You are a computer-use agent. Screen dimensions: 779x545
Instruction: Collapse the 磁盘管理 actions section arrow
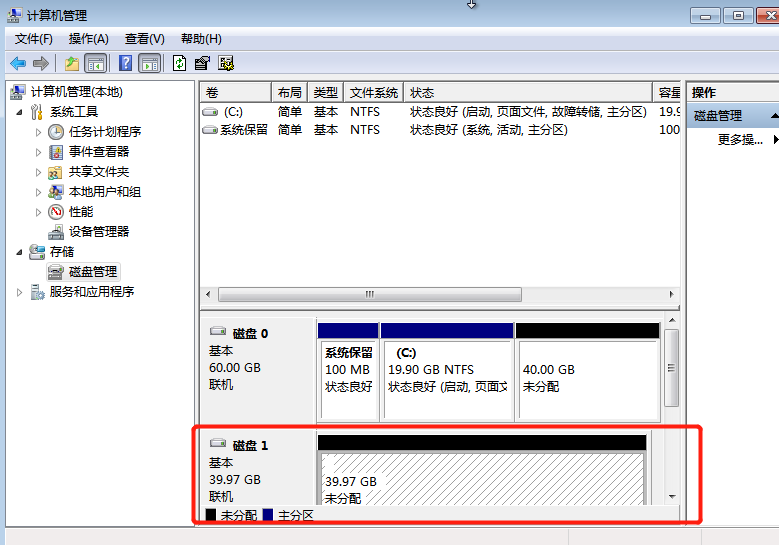775,116
